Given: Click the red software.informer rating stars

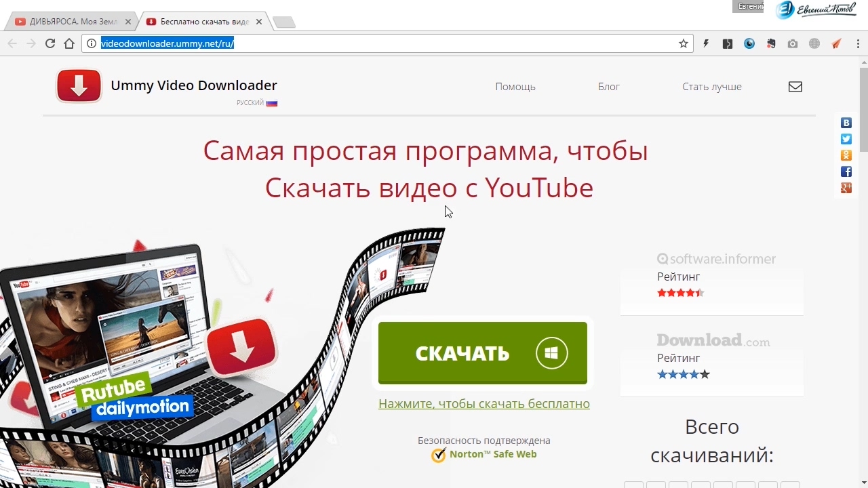Looking at the screenshot, I should click(x=681, y=293).
